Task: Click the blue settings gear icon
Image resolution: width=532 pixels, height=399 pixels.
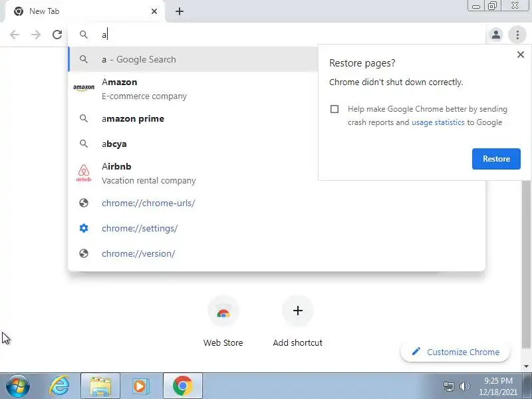Action: tap(84, 228)
